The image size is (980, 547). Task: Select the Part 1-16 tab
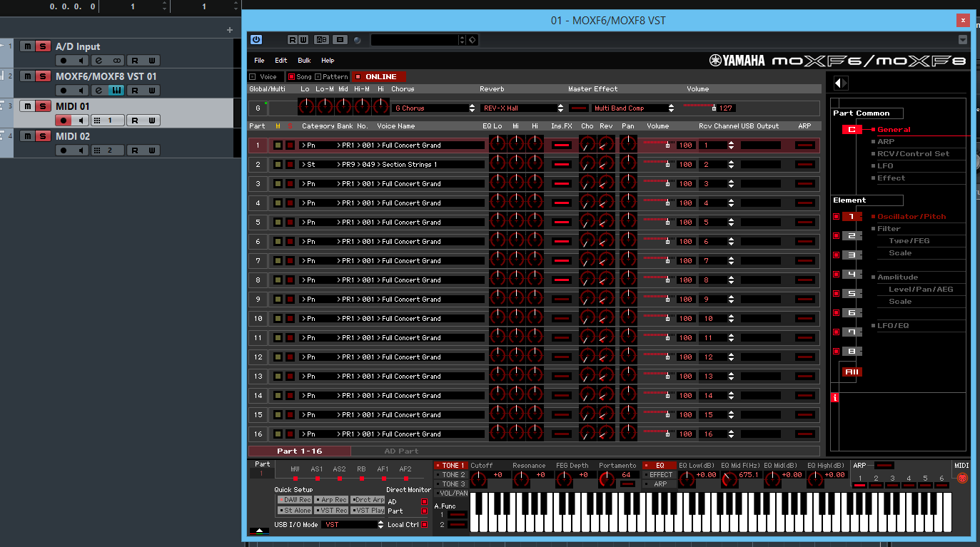[x=300, y=451]
